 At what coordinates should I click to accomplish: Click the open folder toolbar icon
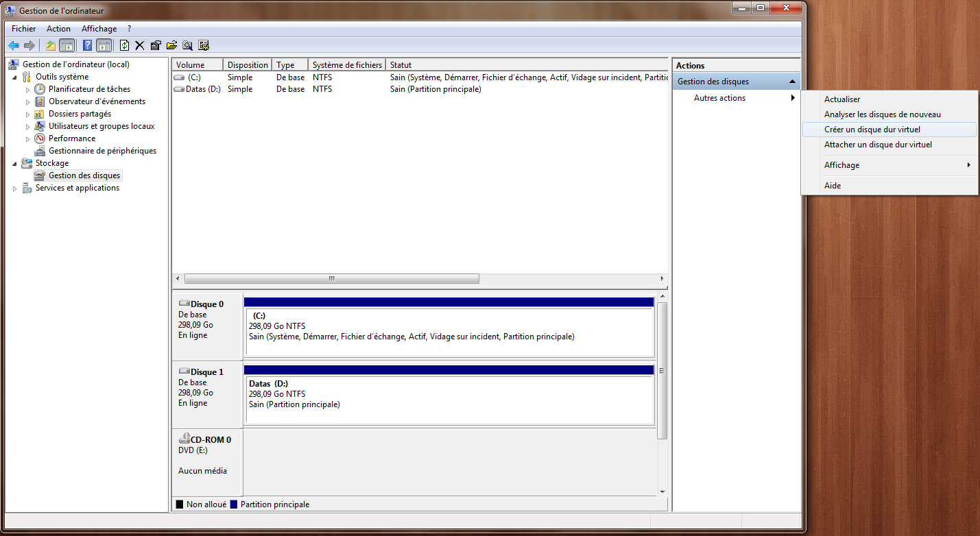[171, 45]
